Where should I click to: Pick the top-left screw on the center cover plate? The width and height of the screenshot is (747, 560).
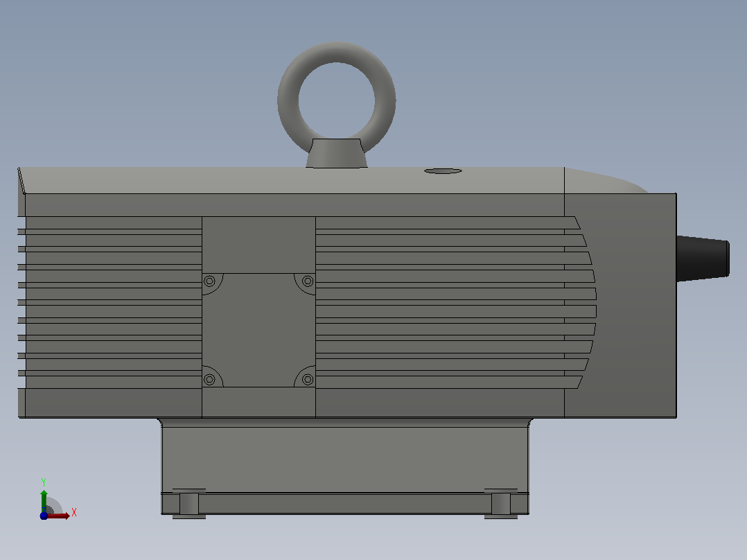pyautogui.click(x=209, y=281)
